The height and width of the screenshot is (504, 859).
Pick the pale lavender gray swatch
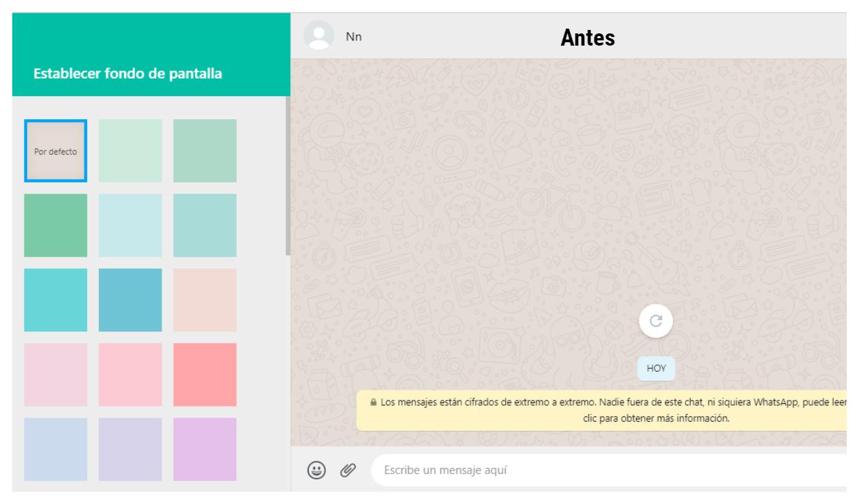pyautogui.click(x=130, y=450)
